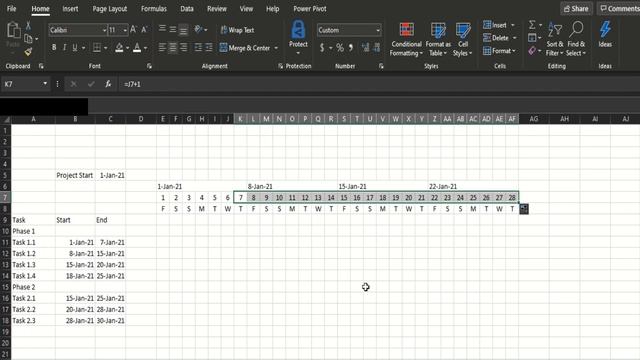
Task: Toggle Bold formatting
Action: coord(54,48)
